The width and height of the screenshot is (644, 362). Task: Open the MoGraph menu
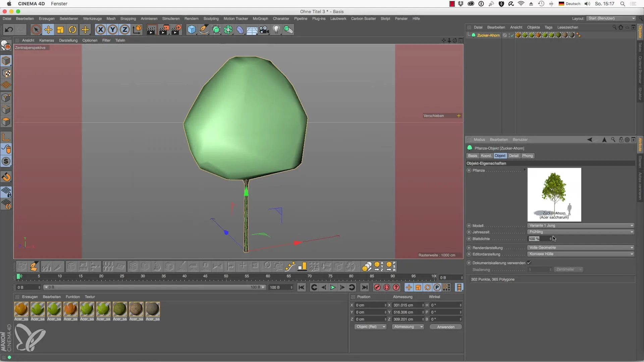point(260,19)
